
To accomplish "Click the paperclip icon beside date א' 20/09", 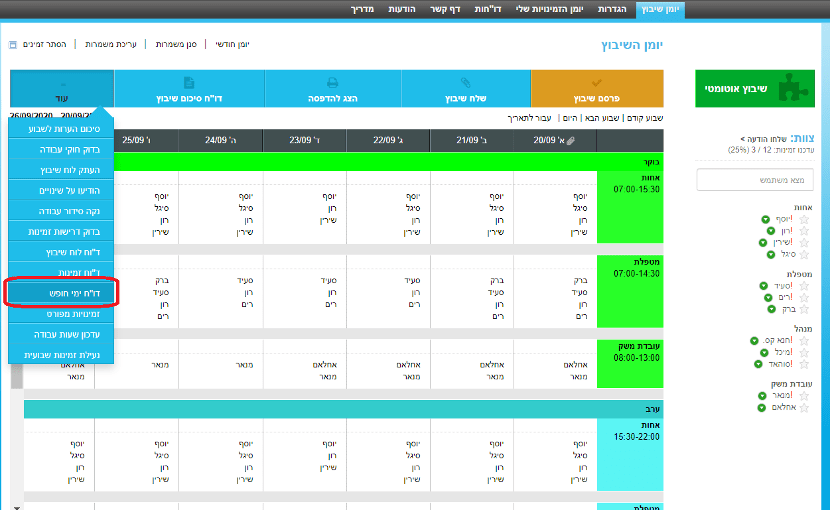I will click(570, 141).
